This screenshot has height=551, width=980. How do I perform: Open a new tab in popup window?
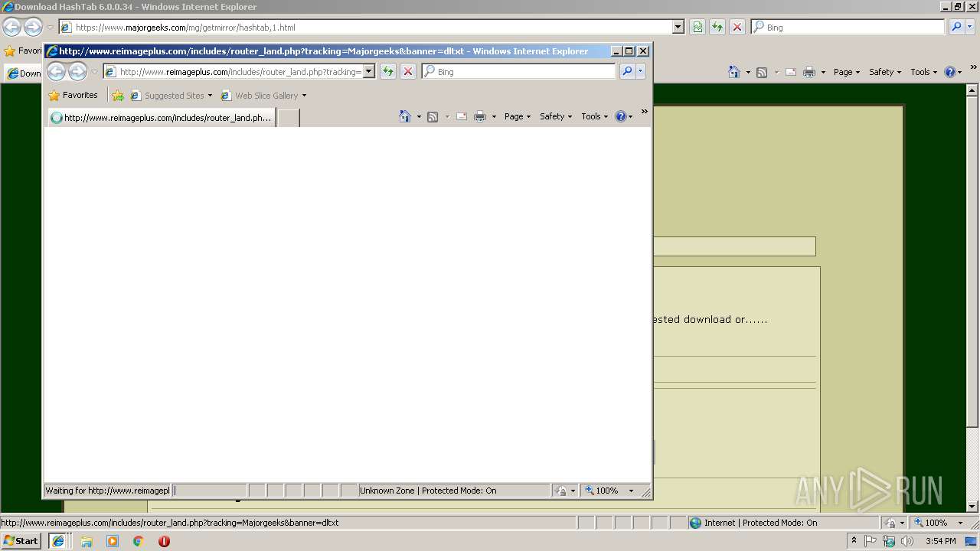(x=288, y=117)
